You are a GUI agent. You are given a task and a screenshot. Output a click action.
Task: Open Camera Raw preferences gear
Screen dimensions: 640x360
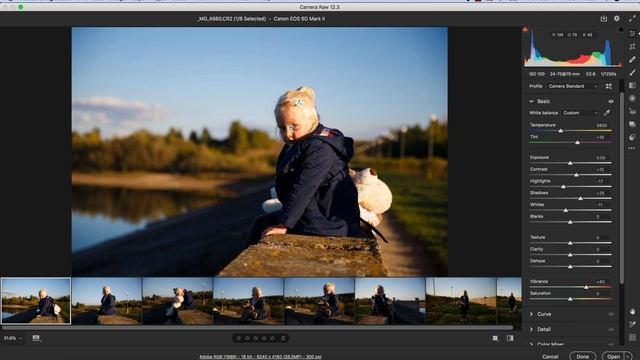click(x=617, y=18)
